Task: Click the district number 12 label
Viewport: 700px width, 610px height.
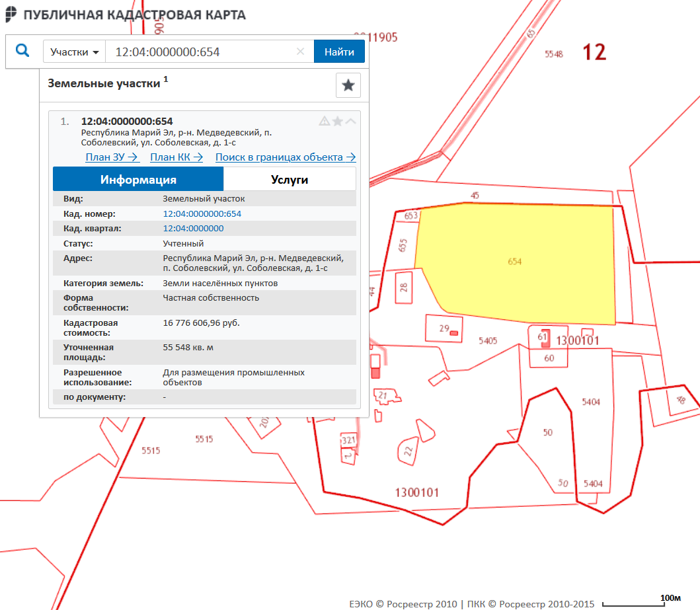Action: click(594, 52)
